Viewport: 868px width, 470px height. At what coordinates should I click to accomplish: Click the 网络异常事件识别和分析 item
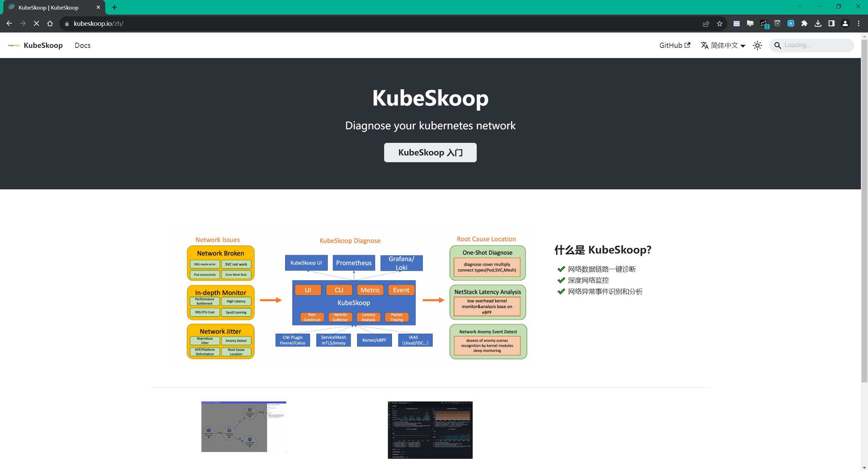605,292
